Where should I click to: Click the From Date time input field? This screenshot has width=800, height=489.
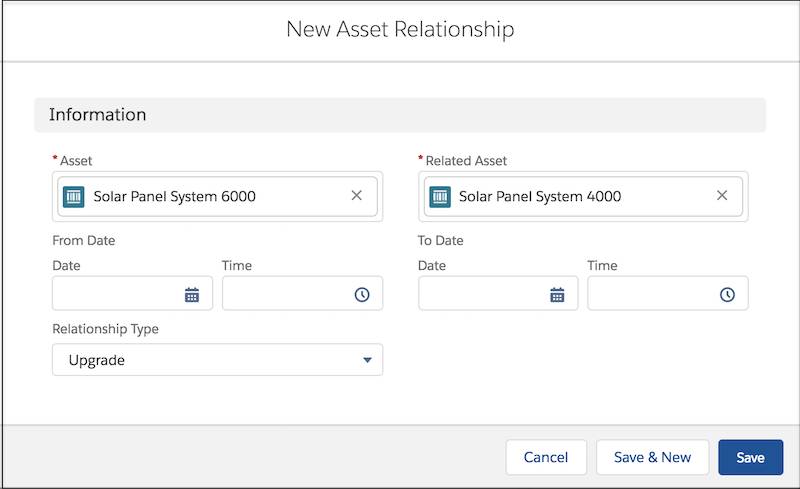[285, 295]
